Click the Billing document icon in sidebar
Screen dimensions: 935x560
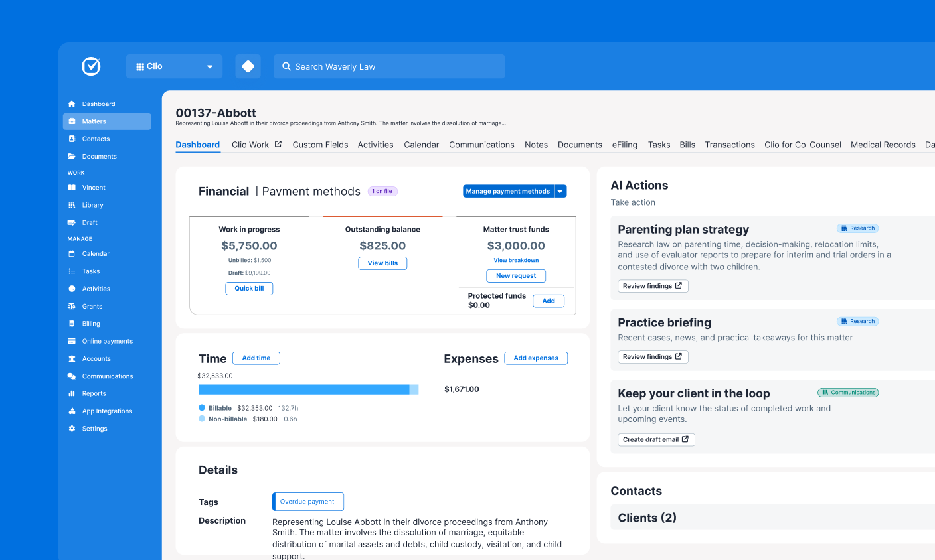[x=72, y=324]
